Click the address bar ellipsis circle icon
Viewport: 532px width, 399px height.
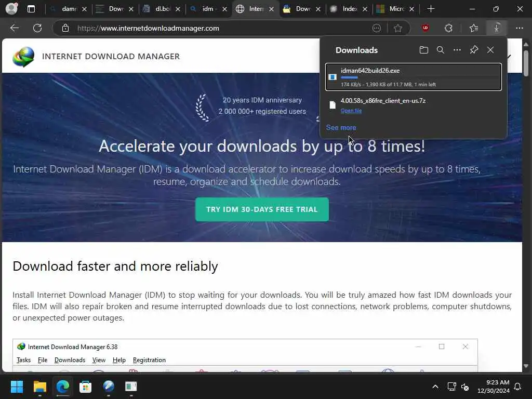point(377,28)
